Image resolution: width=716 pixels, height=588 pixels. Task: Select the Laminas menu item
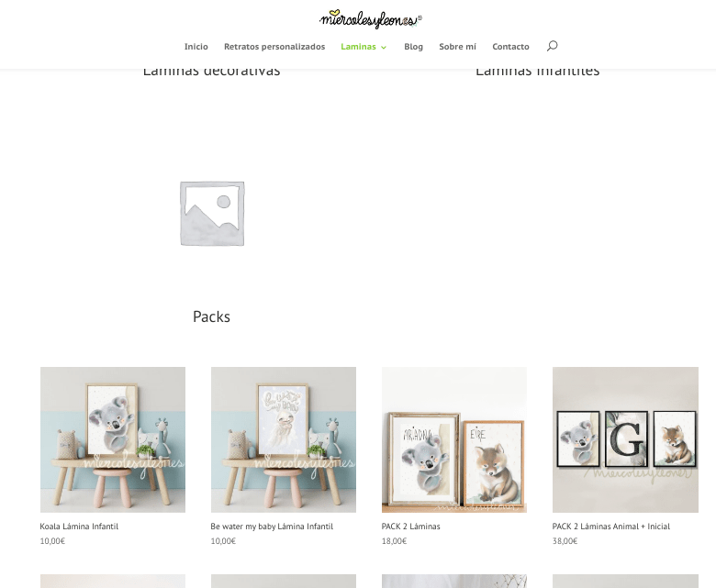coord(358,47)
